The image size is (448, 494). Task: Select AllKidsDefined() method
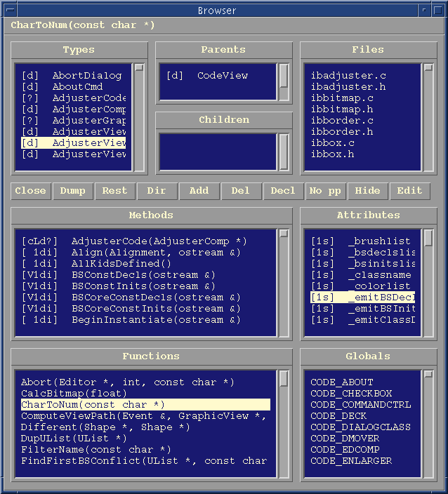tap(145, 264)
